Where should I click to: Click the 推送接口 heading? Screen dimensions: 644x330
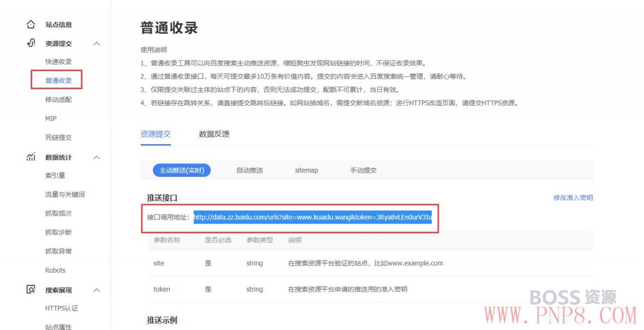pyautogui.click(x=162, y=198)
